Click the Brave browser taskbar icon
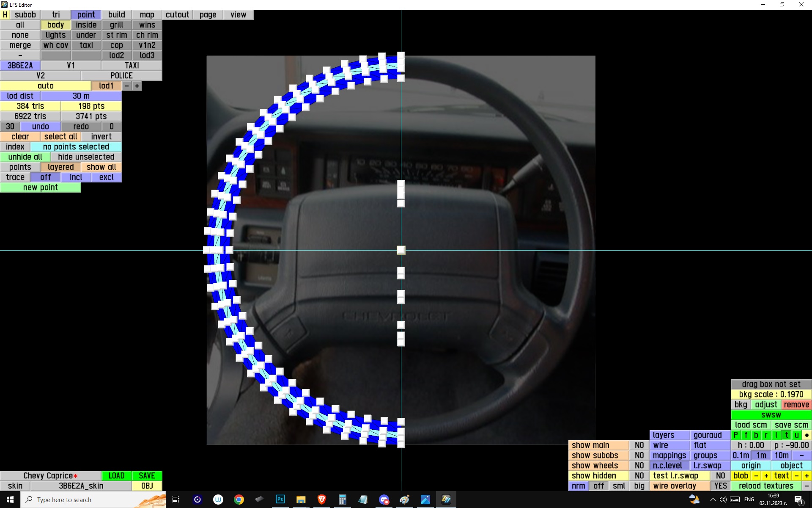The height and width of the screenshot is (508, 812). coord(321,500)
